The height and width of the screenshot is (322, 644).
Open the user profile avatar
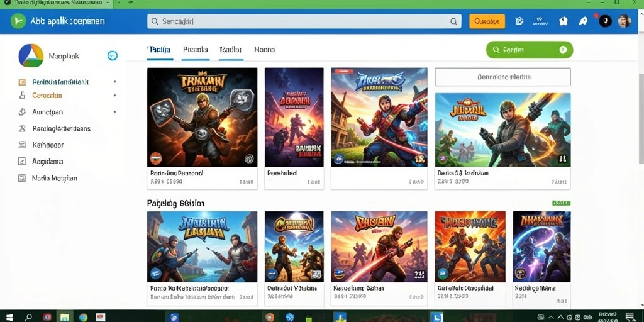625,21
